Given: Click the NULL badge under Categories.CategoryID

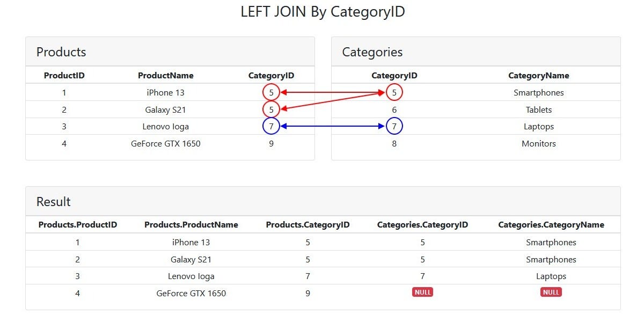Looking at the screenshot, I should pyautogui.click(x=423, y=292).
